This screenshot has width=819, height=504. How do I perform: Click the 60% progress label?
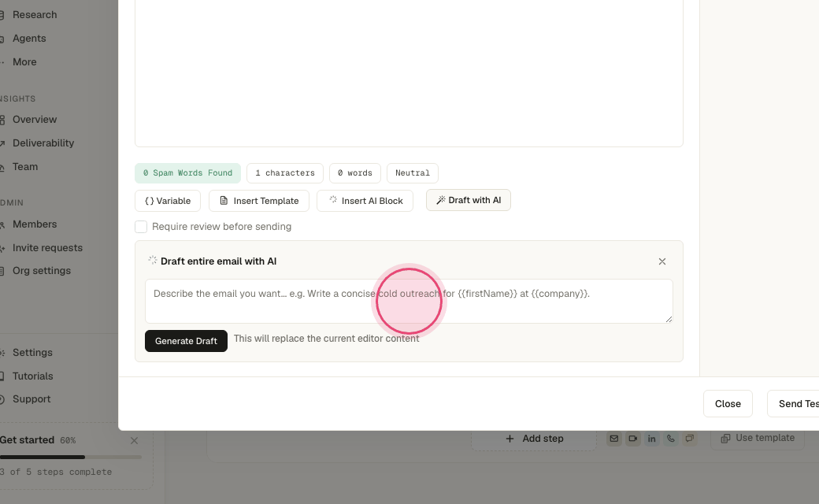(68, 441)
